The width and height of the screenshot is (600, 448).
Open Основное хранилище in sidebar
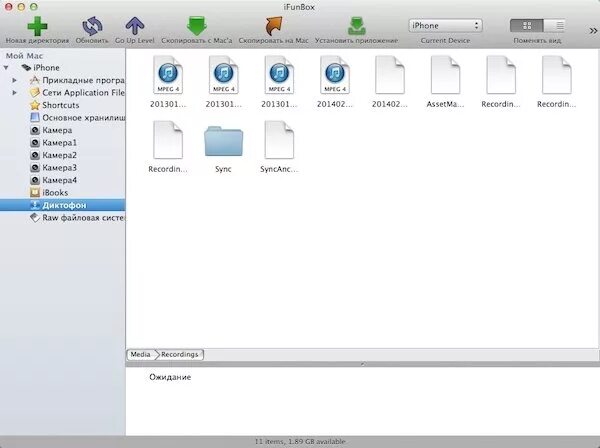77,118
